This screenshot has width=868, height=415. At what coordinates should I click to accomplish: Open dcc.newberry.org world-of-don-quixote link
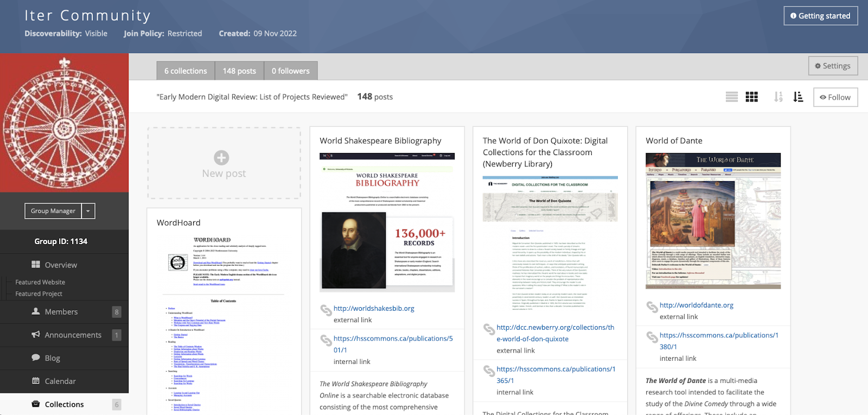[x=556, y=333]
